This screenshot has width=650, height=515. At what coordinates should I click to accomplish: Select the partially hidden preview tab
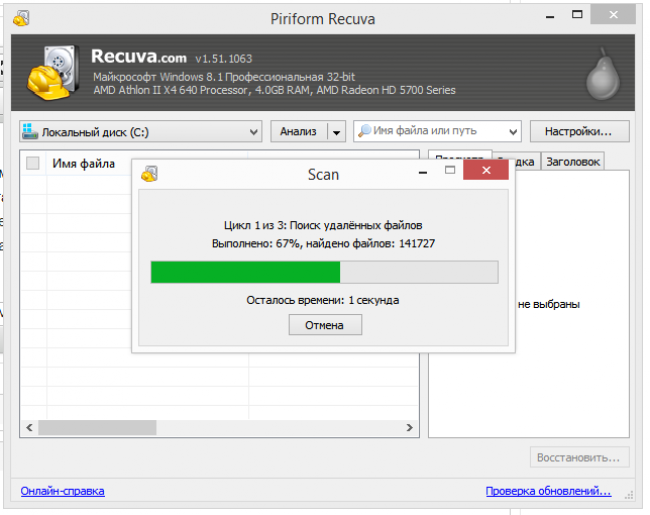(460, 155)
